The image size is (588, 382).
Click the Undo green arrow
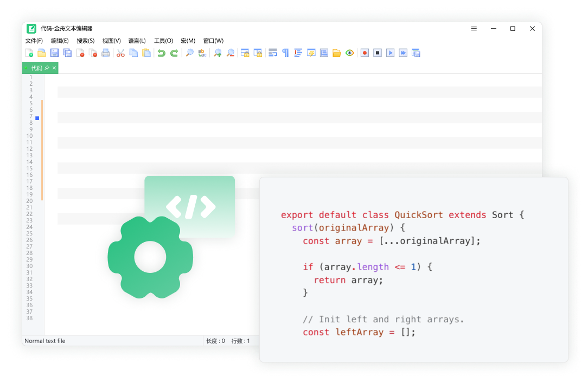pos(161,53)
